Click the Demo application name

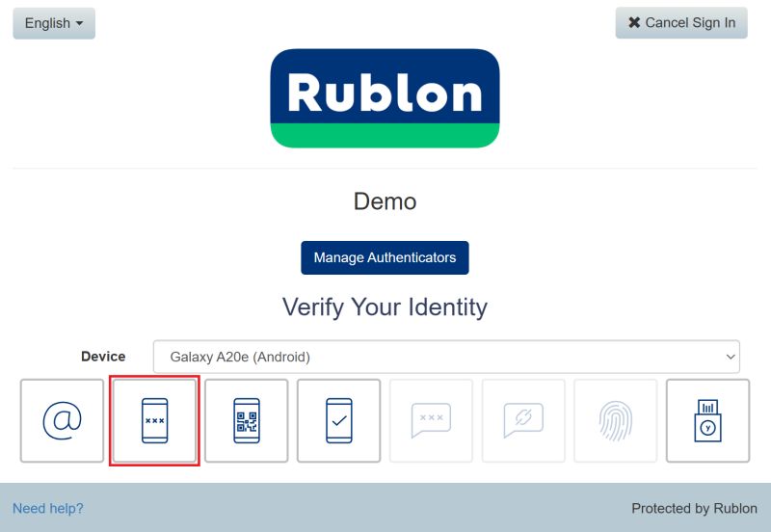pos(385,201)
